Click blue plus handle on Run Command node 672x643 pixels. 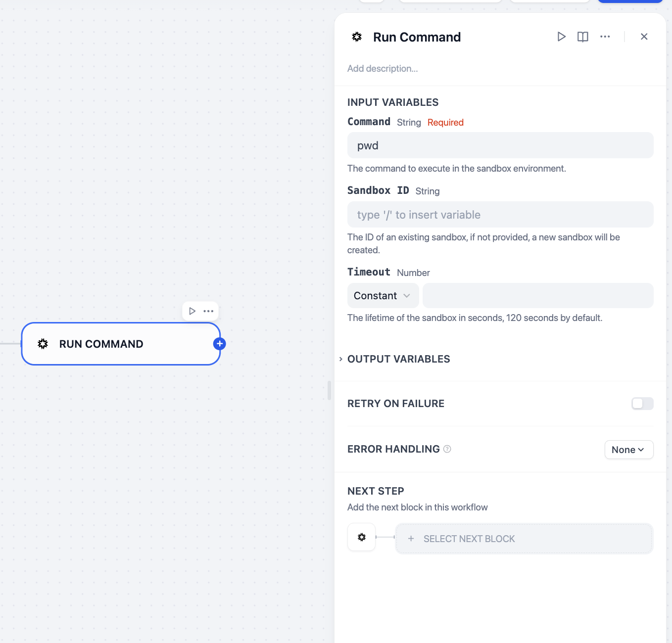pos(220,344)
